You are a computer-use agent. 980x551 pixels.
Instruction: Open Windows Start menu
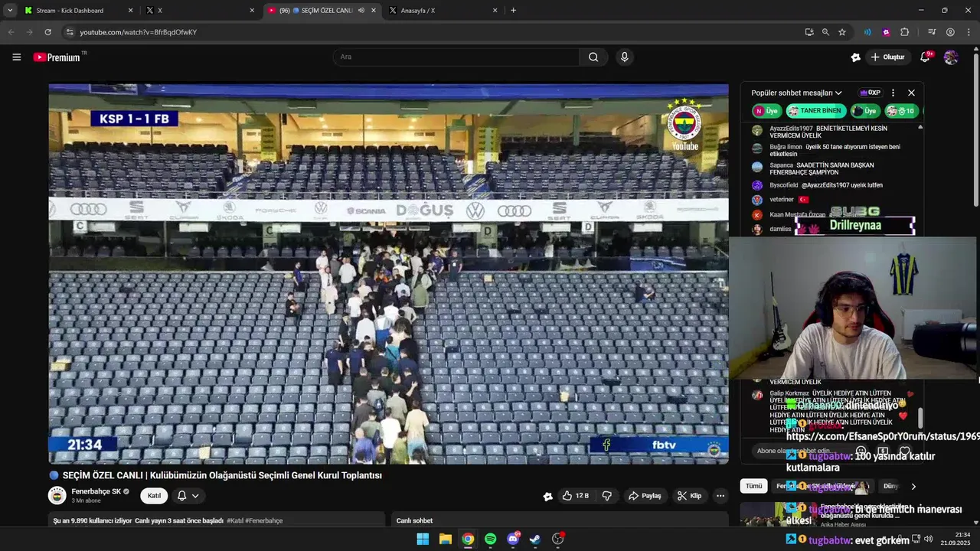coord(423,539)
